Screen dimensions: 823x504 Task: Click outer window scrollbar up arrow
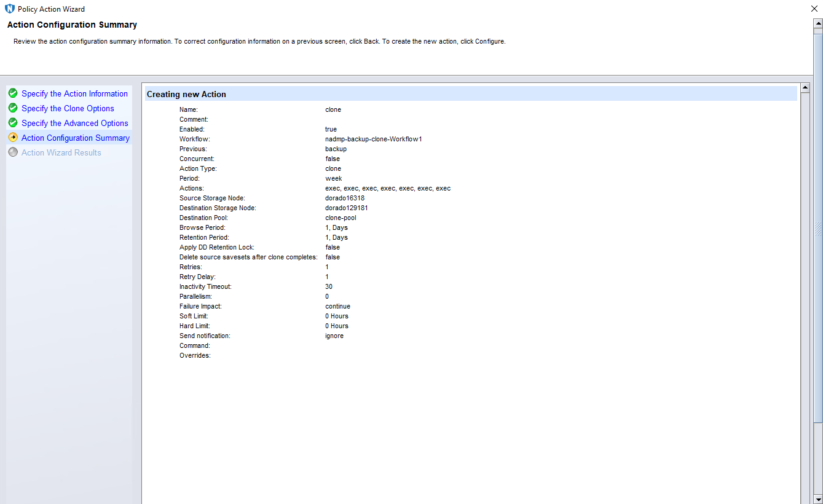pyautogui.click(x=818, y=23)
